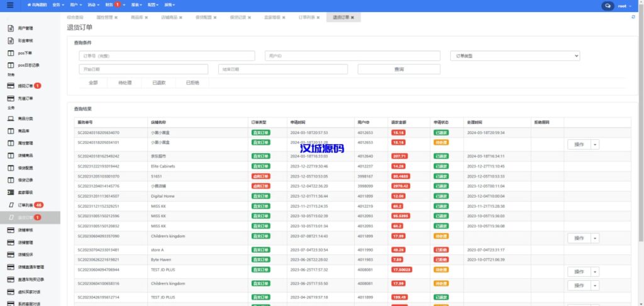
Task: Click 操作 button for SC20240318205034101
Action: 579,144
